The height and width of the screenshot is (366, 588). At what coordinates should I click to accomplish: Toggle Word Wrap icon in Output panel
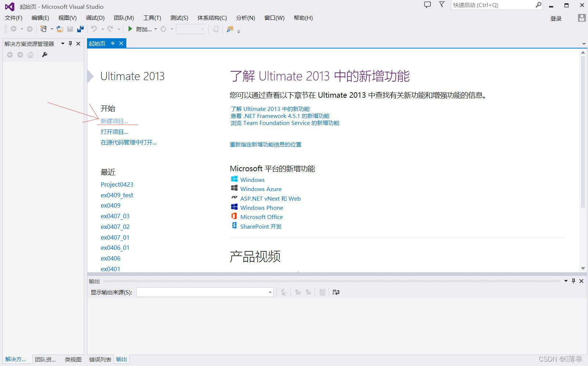click(336, 292)
